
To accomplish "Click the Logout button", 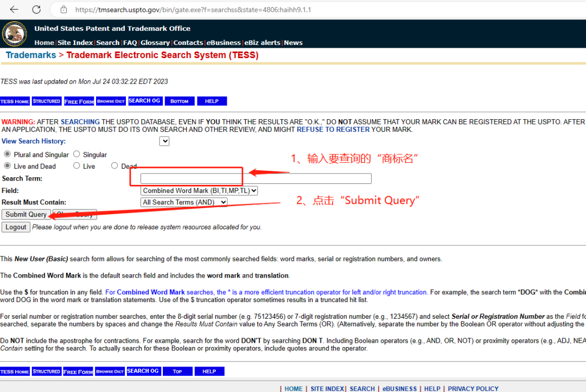I will (x=16, y=227).
